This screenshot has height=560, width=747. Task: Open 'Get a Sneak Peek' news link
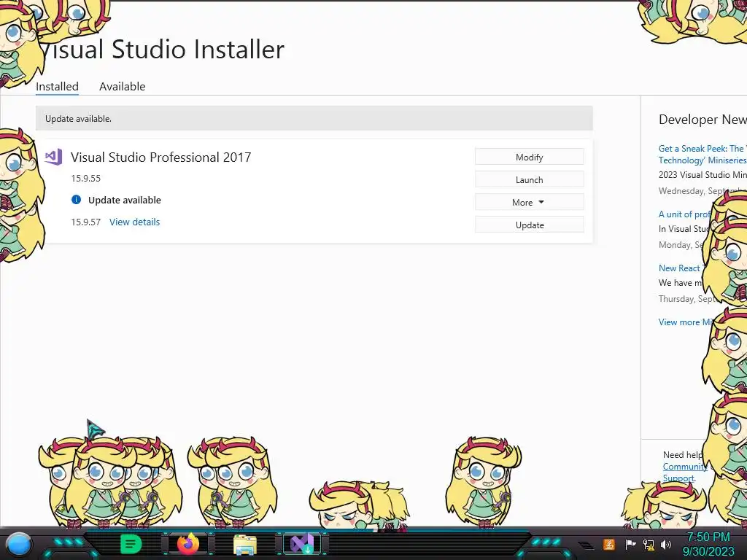coord(703,155)
